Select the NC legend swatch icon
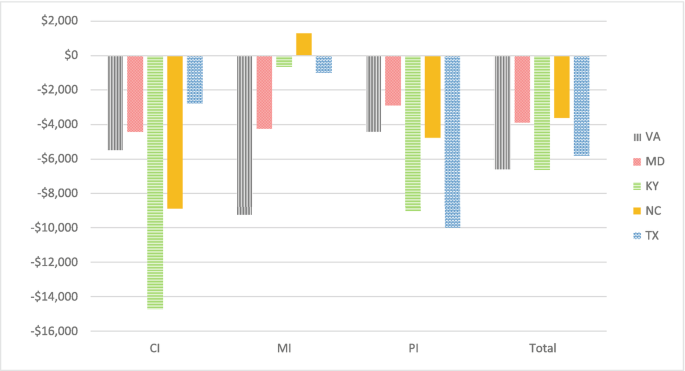The width and height of the screenshot is (685, 371). point(637,211)
